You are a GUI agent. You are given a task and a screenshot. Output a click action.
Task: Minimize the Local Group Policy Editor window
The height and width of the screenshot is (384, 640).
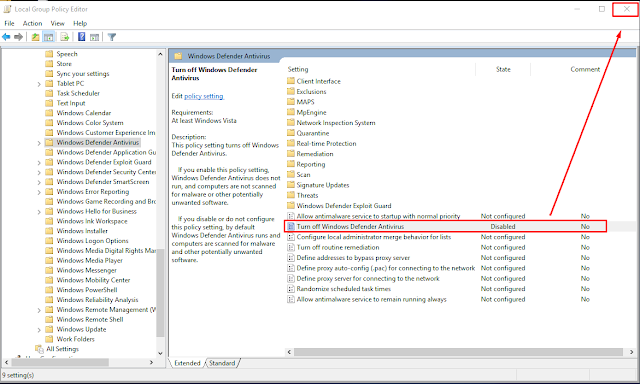pos(577,9)
